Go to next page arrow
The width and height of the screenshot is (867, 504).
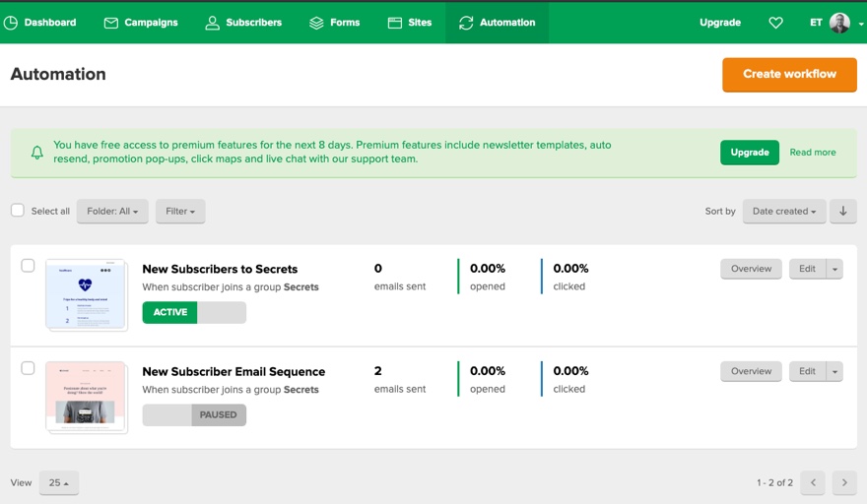(x=843, y=482)
